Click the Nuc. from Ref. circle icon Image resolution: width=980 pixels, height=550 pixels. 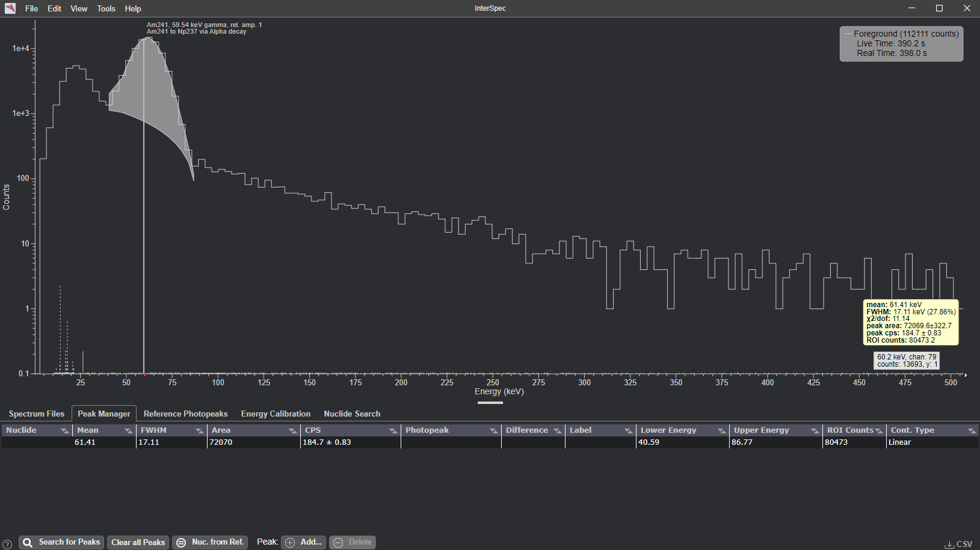(181, 542)
